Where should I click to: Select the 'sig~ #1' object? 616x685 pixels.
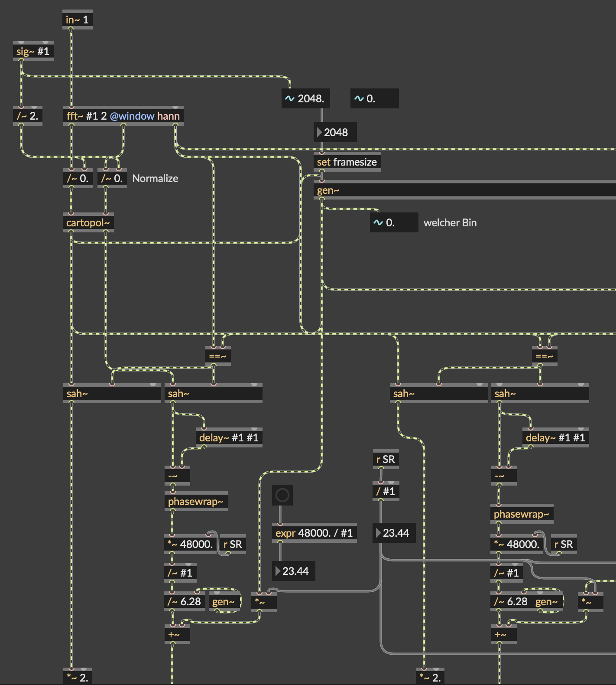tap(33, 52)
